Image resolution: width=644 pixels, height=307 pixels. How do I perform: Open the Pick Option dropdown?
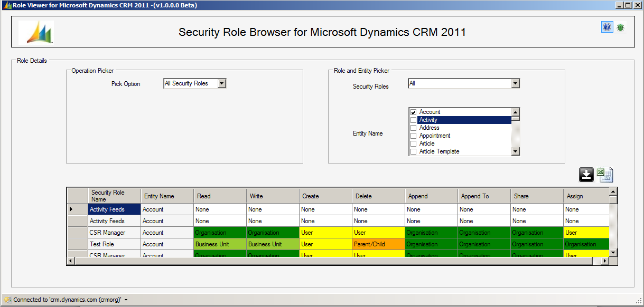click(x=221, y=83)
